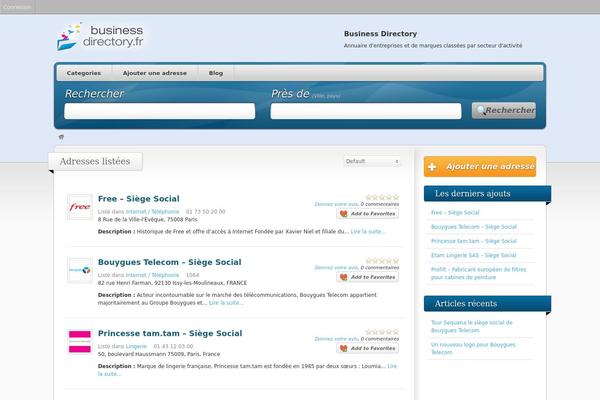
Task: Open Bouygues Telecom in Les derniers ajouts sidebar
Action: [474, 227]
